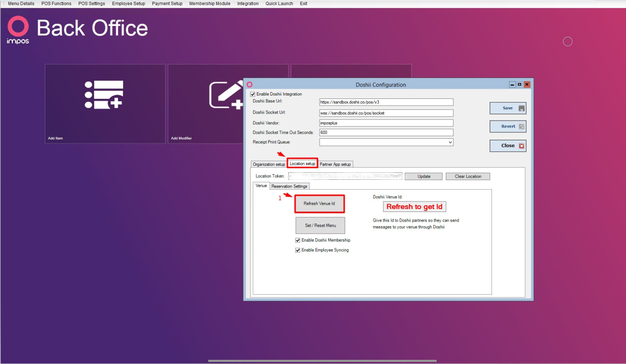Click the Set / Reset Menu button
626x364 pixels.
pos(321,225)
